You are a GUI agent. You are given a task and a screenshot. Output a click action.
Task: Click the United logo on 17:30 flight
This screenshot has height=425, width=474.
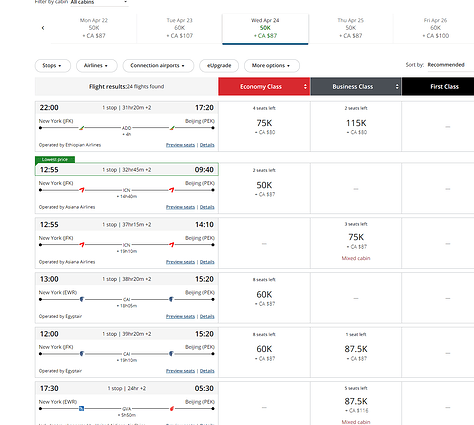(81, 408)
